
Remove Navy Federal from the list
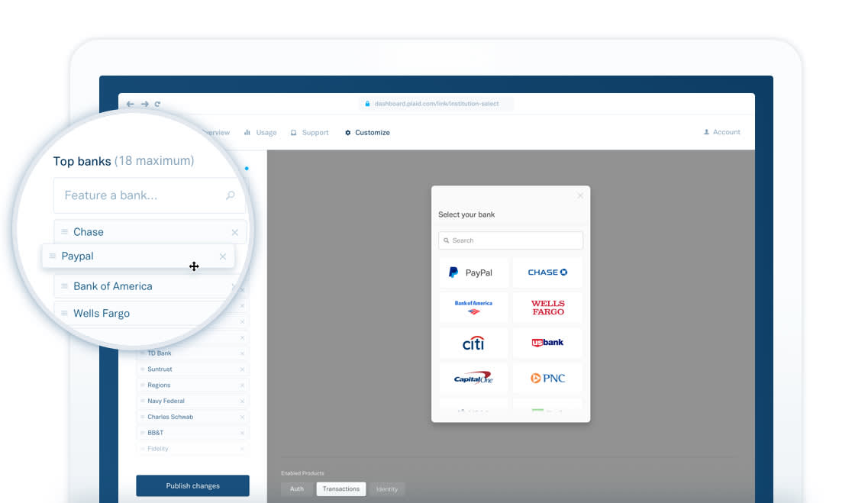242,401
